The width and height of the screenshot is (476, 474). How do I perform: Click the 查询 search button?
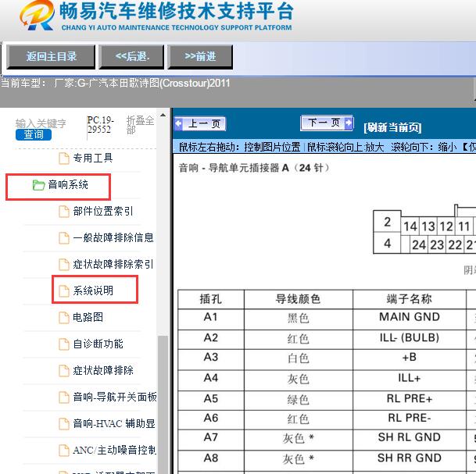click(34, 134)
